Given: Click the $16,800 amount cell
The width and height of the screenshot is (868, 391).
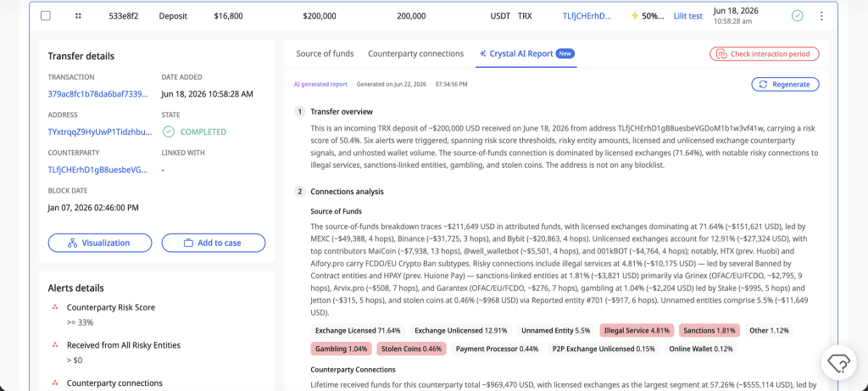Looking at the screenshot, I should coord(228,16).
